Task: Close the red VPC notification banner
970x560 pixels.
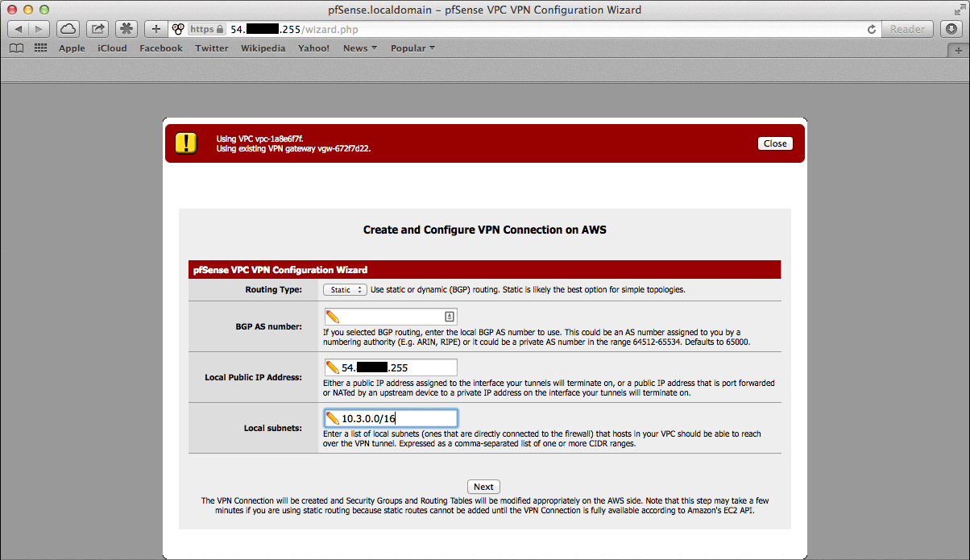Action: 775,143
